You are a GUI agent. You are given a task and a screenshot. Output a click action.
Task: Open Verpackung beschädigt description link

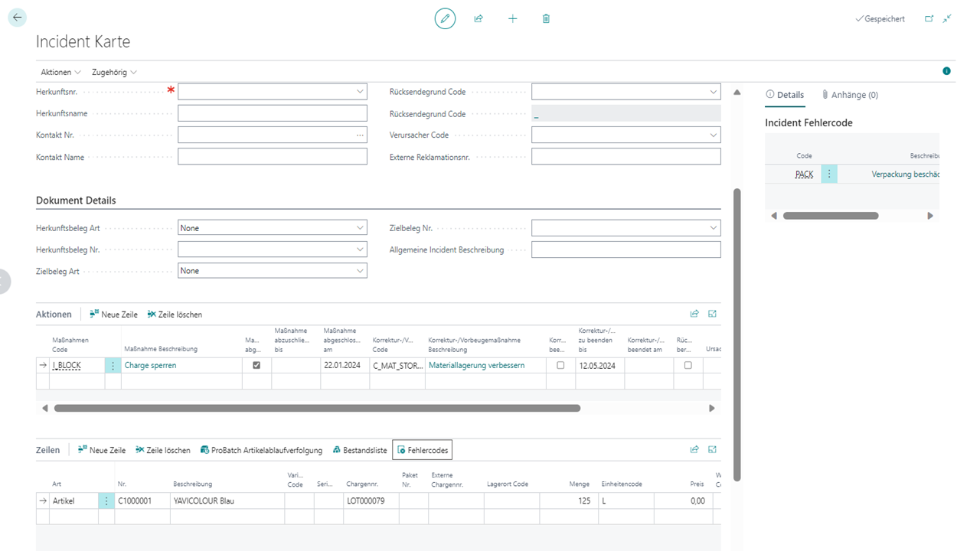[906, 174]
